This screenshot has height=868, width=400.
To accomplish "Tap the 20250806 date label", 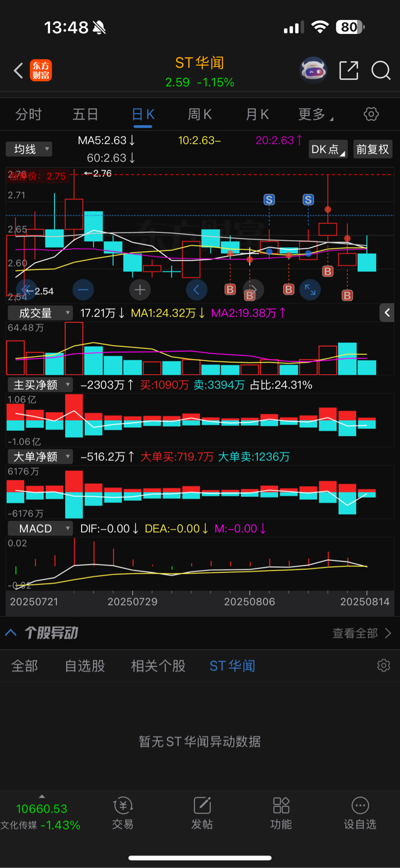I will click(249, 602).
